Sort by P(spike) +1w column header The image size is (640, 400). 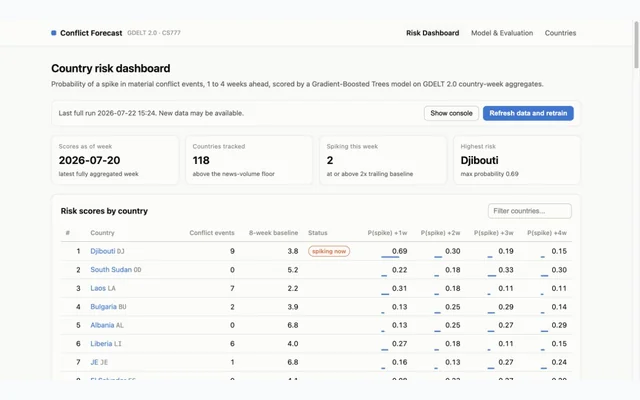(x=387, y=233)
